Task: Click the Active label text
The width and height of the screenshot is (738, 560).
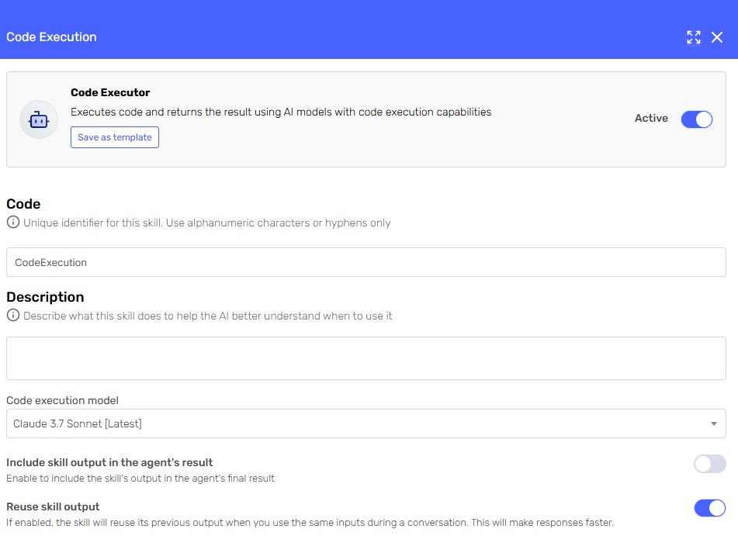Action: click(651, 118)
